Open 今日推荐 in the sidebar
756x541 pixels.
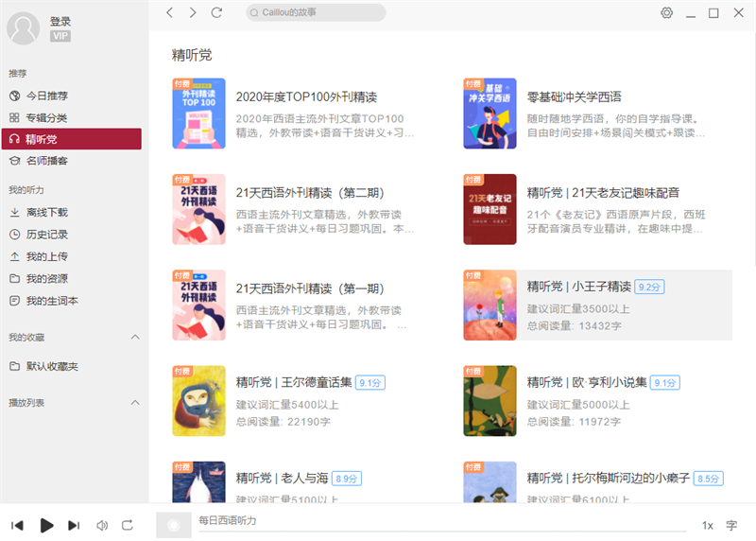pos(46,96)
